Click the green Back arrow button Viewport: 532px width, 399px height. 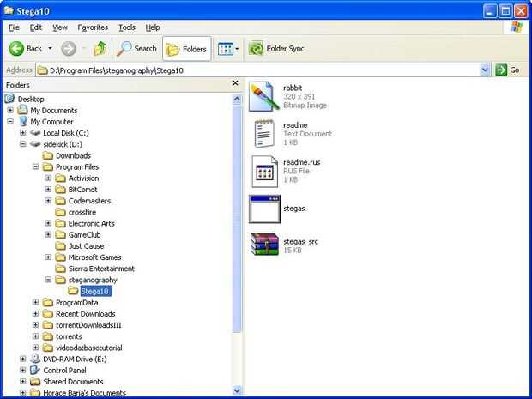[16, 49]
